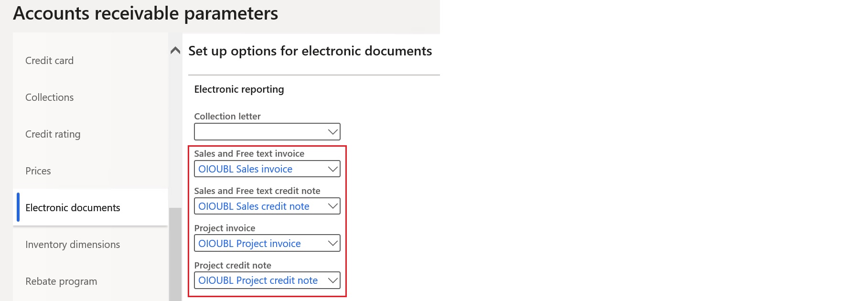Click the OIOUBL Project credit note value
Viewport: 868px width, 301px height.
[258, 280]
